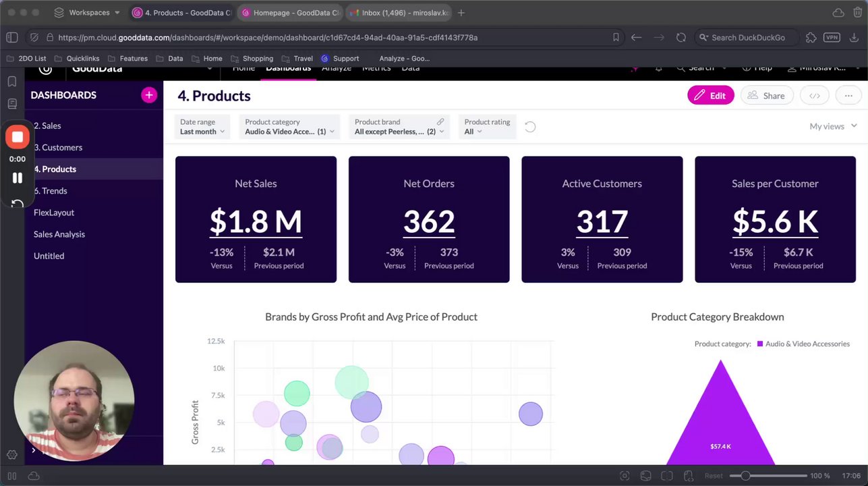Expand the Product rating filter

pos(486,127)
